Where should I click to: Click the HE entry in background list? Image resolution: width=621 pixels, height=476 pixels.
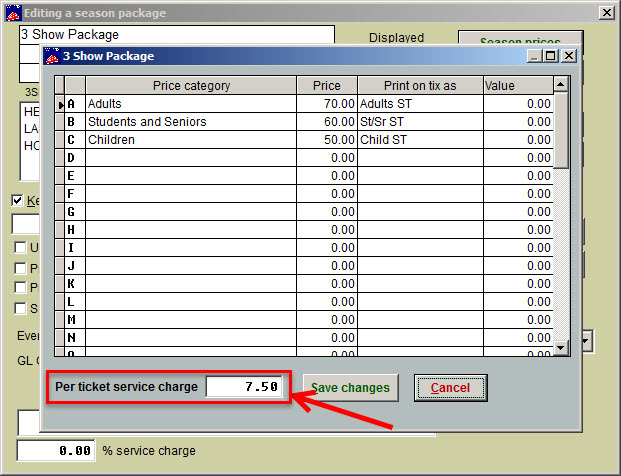point(31,112)
